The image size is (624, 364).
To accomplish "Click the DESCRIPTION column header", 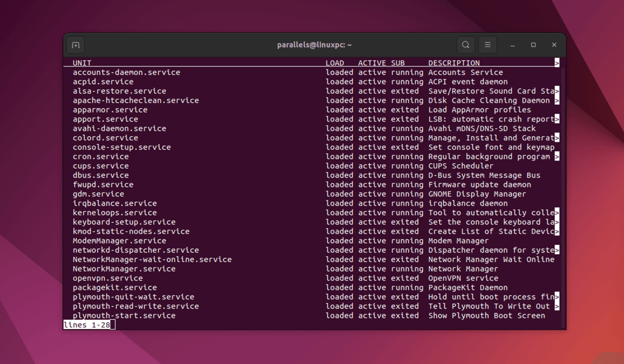I will [454, 63].
